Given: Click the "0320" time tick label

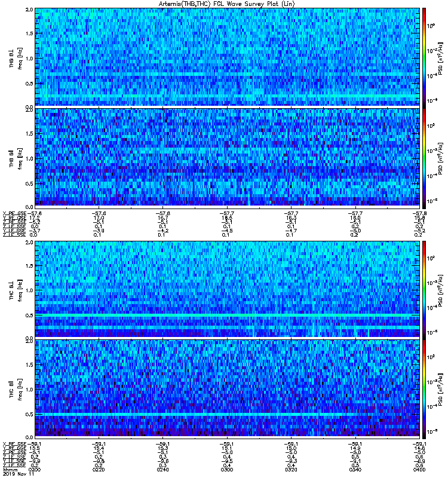Looking at the screenshot, I should [x=291, y=470].
